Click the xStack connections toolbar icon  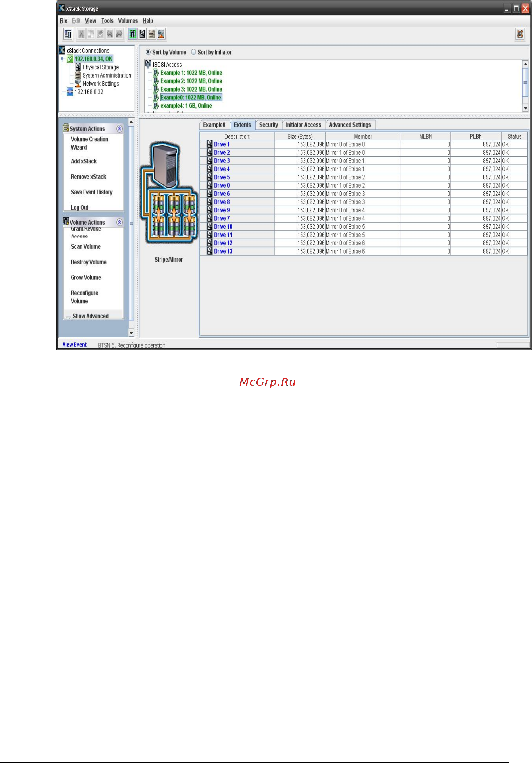[68, 34]
